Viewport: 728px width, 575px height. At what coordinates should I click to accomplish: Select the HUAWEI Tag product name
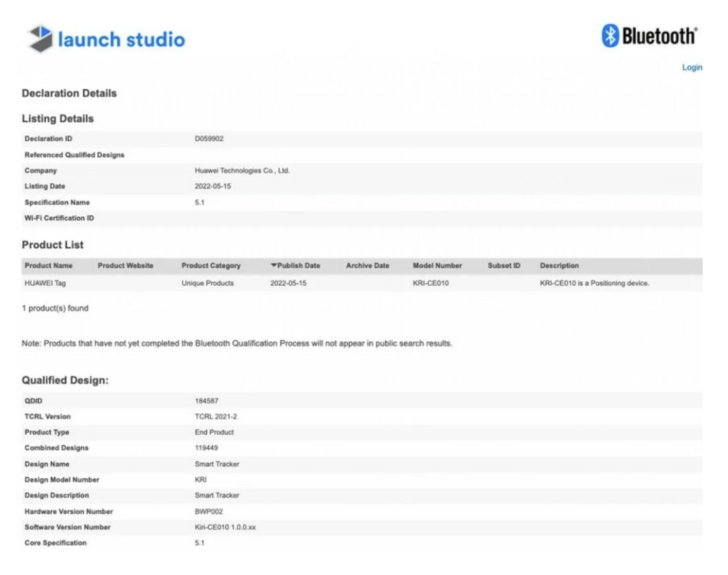pos(45,283)
